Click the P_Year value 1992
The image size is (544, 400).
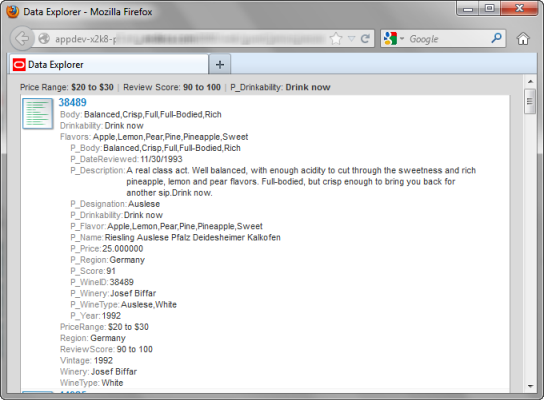pos(111,316)
